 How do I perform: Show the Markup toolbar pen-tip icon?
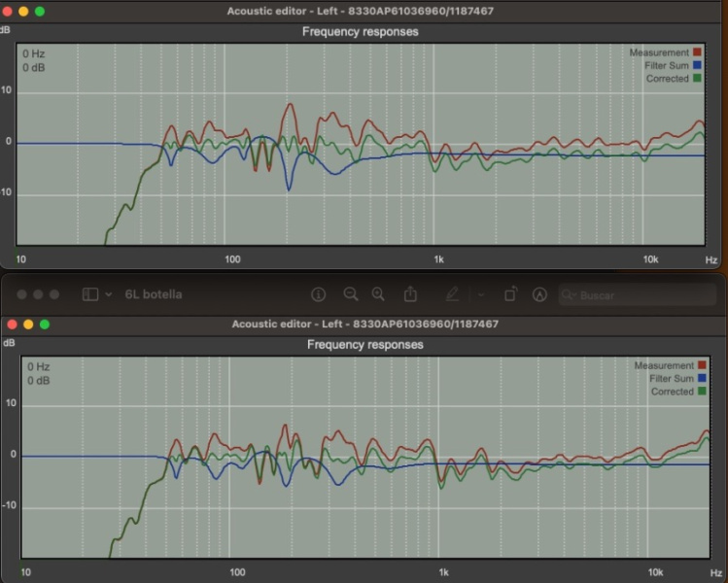[539, 294]
